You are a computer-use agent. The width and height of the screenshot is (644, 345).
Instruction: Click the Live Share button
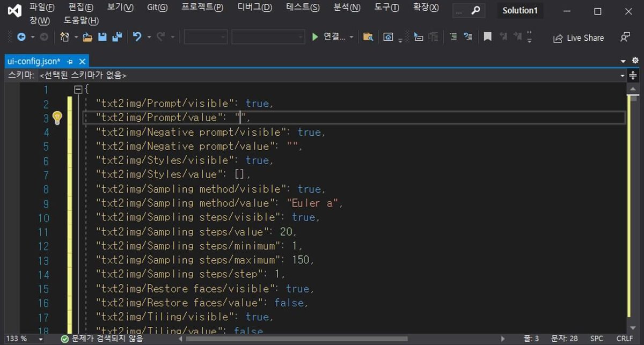tap(578, 38)
